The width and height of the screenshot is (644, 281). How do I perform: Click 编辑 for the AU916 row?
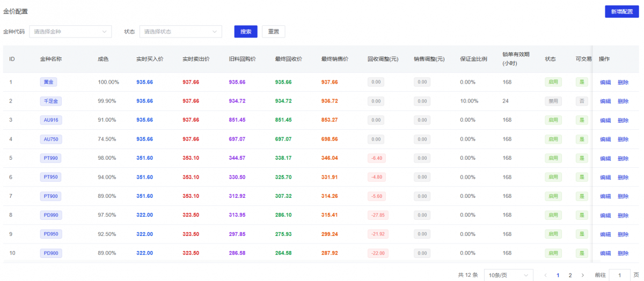click(605, 121)
